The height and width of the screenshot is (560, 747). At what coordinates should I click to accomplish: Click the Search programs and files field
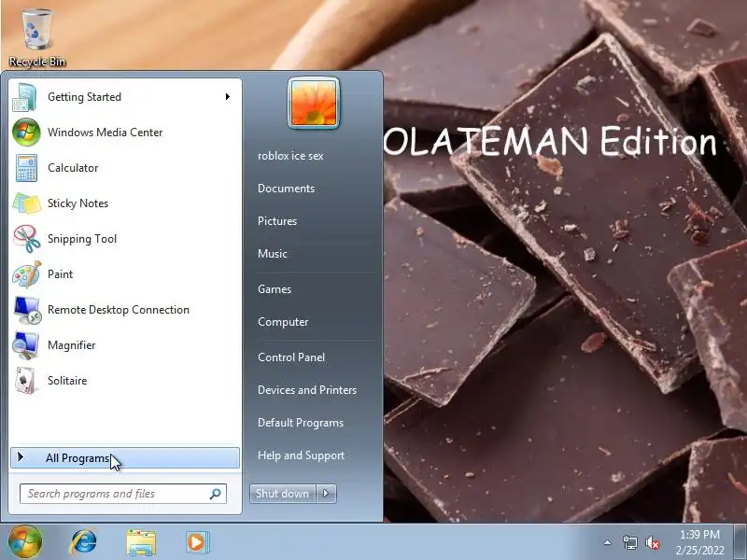point(123,494)
